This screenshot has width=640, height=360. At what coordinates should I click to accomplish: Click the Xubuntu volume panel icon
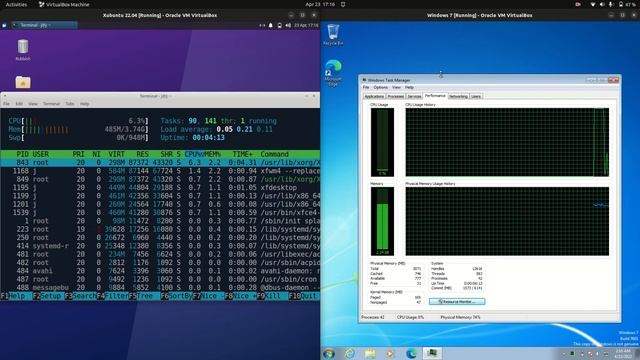pos(288,25)
